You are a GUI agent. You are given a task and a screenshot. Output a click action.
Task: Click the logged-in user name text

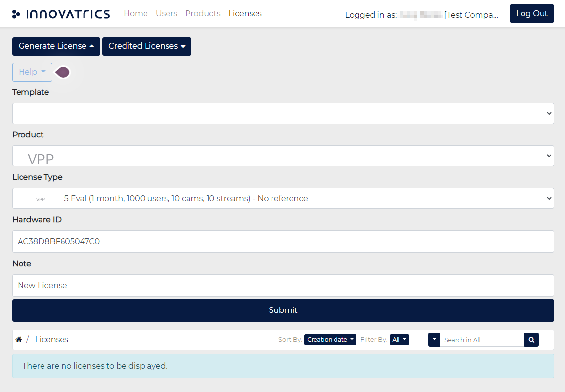click(421, 15)
